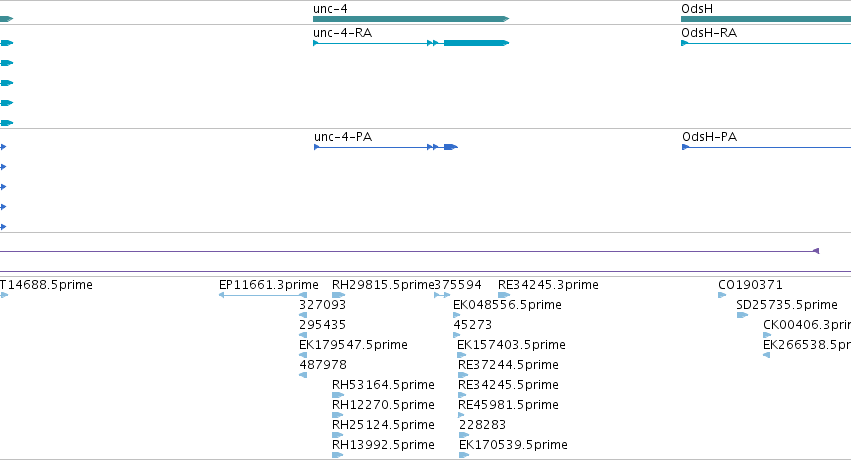Click the purple feature's left-pointing arrowhead
This screenshot has width=851, height=460.
[816, 251]
